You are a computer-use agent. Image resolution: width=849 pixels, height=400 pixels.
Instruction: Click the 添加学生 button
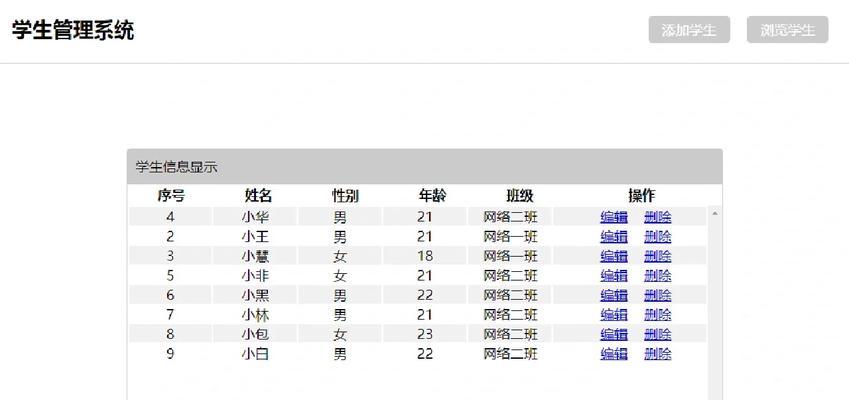point(689,30)
